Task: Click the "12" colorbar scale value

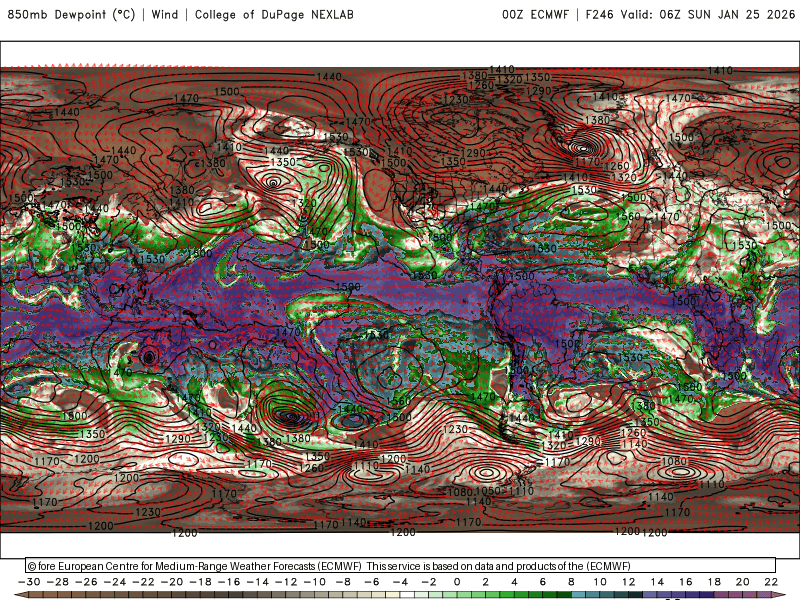Action: tap(629, 582)
